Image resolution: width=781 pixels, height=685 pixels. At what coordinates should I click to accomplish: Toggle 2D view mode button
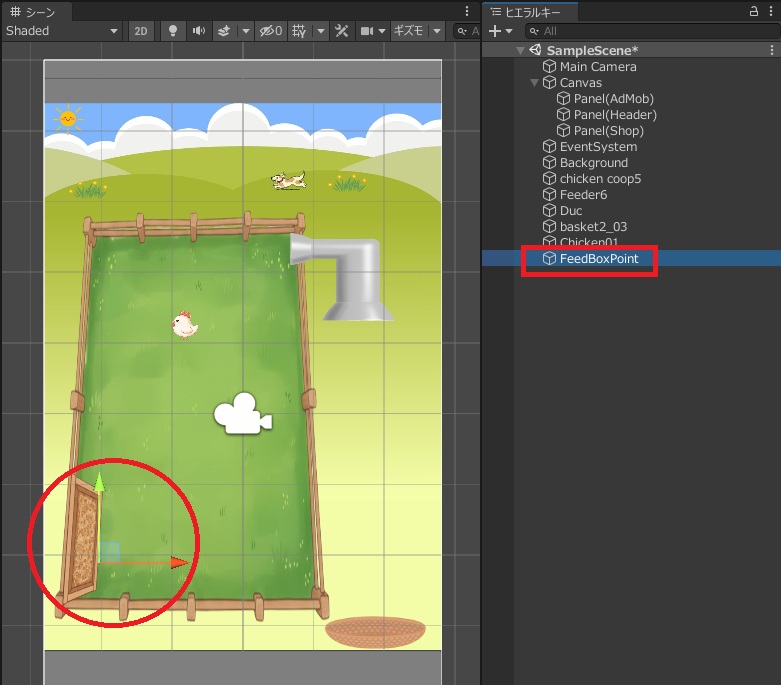[141, 31]
